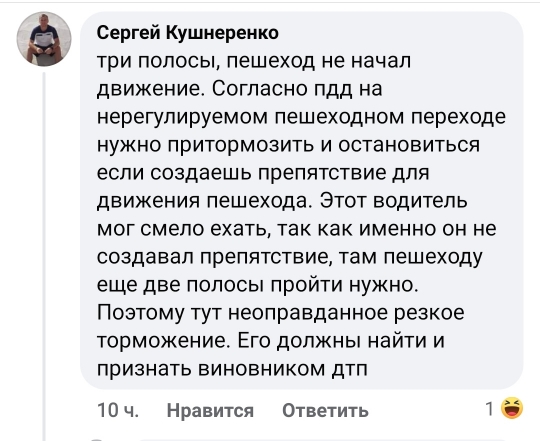This screenshot has height=441, width=540.
Task: Click the 10 ч. comment timestamp
Action: click(118, 410)
